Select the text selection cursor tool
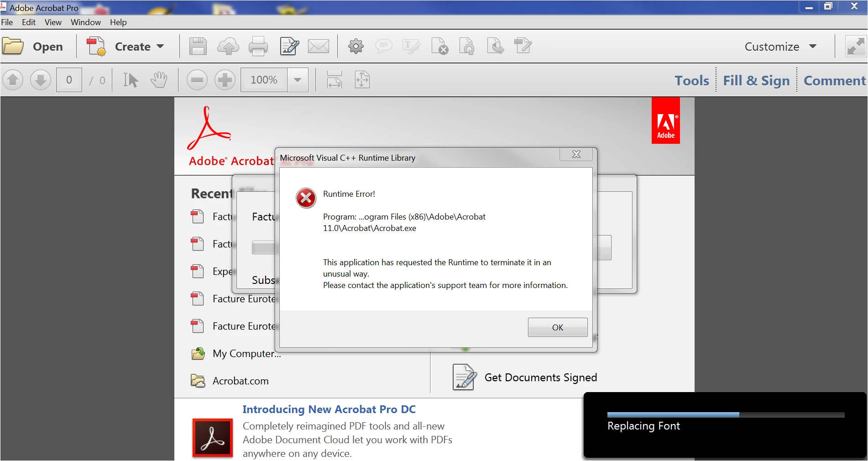The height and width of the screenshot is (461, 868). (x=131, y=80)
